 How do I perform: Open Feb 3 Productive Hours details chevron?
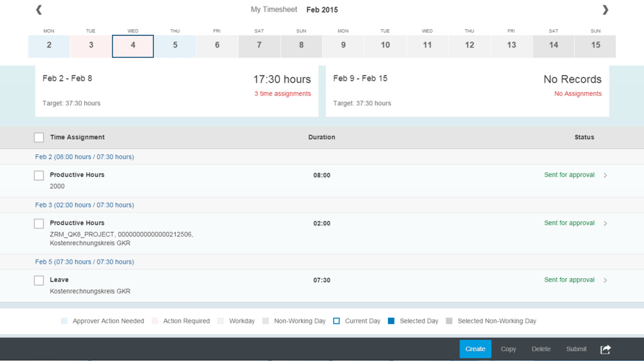[605, 224]
